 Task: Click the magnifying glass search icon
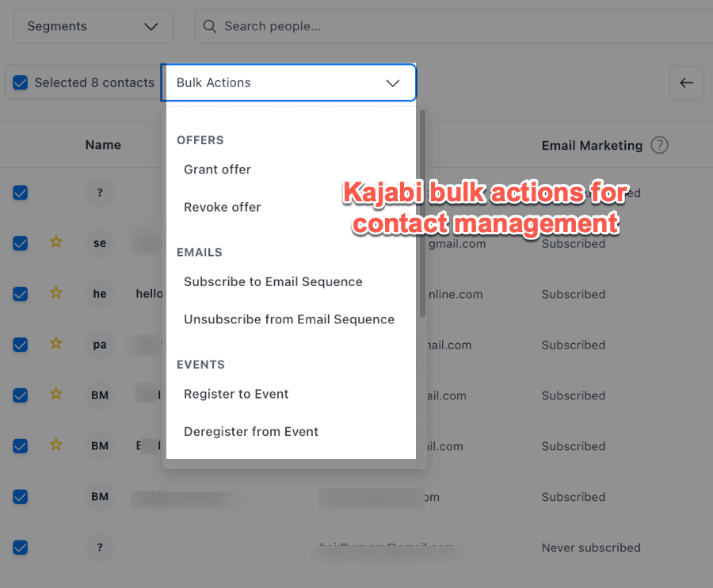(x=210, y=26)
